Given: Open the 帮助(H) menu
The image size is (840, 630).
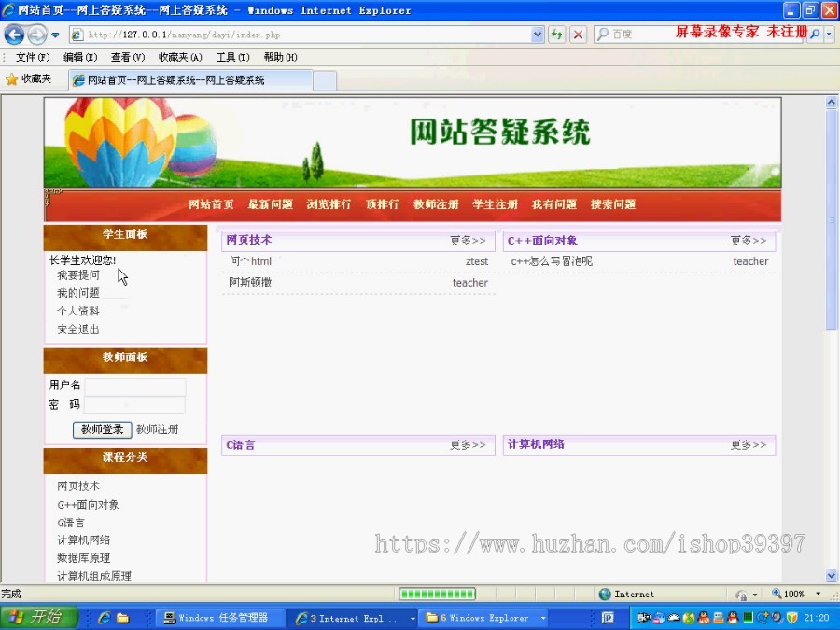Looking at the screenshot, I should coord(280,57).
